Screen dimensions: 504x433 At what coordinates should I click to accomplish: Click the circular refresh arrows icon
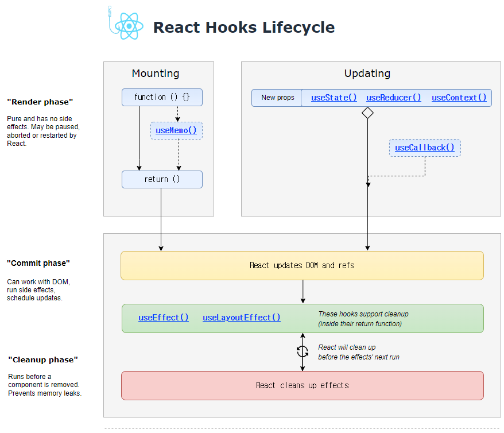(303, 351)
